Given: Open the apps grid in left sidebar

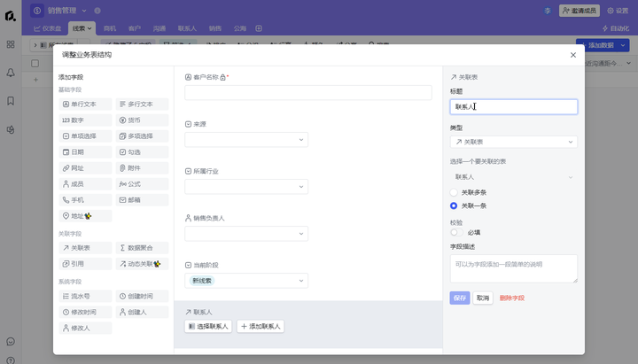Looking at the screenshot, I should pos(11,44).
